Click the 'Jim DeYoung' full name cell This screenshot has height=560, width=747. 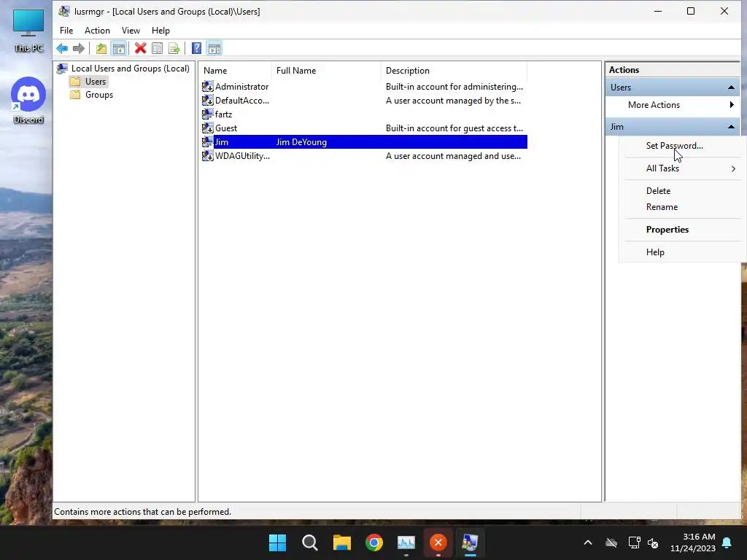tap(301, 142)
